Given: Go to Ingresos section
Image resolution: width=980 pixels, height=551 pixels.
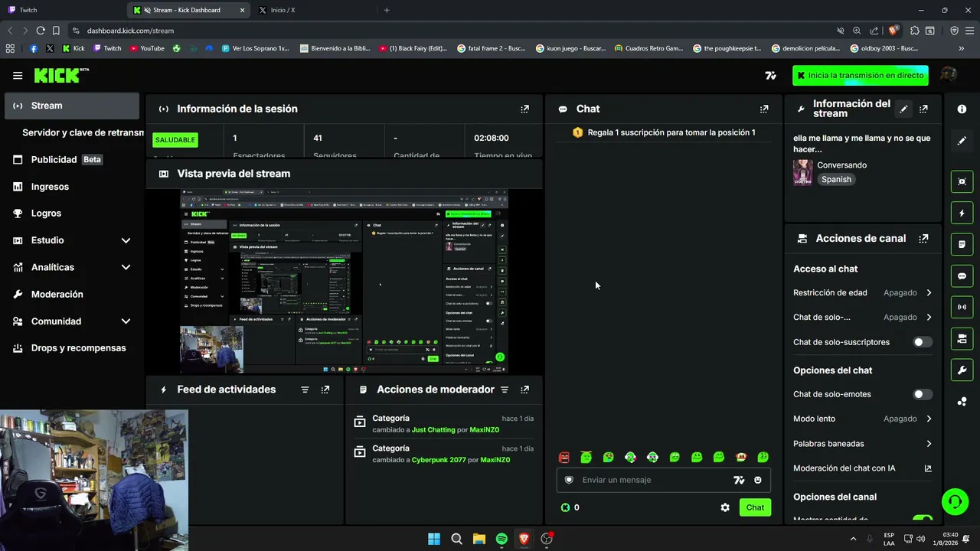Looking at the screenshot, I should (73, 187).
